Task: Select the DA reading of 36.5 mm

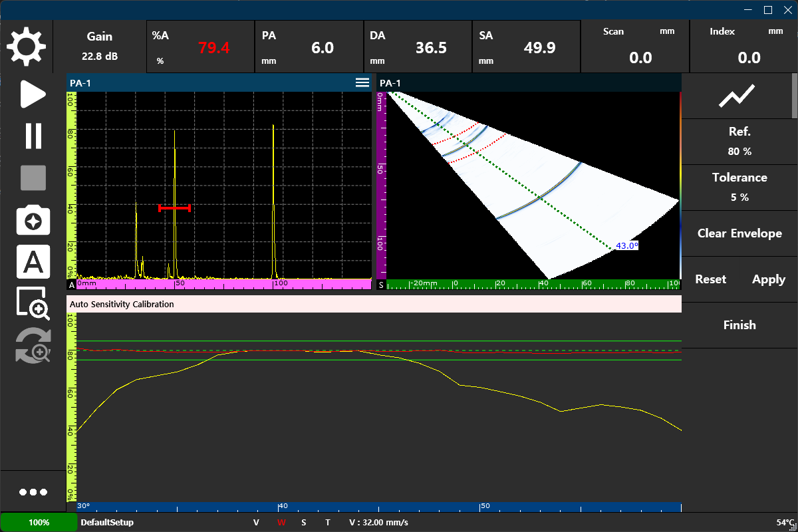Action: click(x=418, y=47)
